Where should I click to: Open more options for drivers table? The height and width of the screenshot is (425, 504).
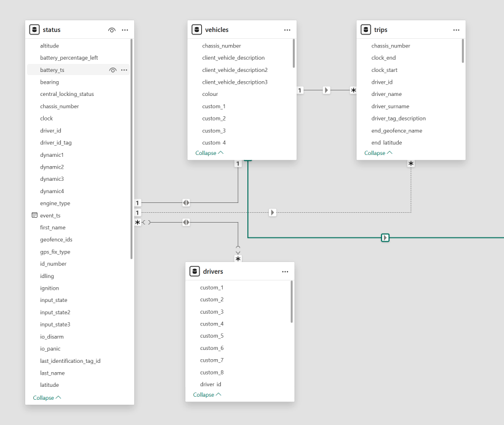coord(285,271)
